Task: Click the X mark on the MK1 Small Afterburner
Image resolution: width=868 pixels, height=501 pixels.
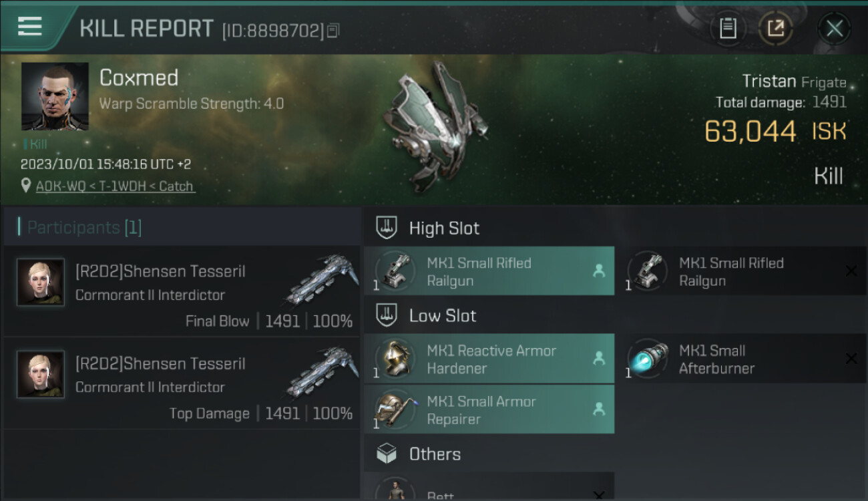Action: [x=851, y=359]
